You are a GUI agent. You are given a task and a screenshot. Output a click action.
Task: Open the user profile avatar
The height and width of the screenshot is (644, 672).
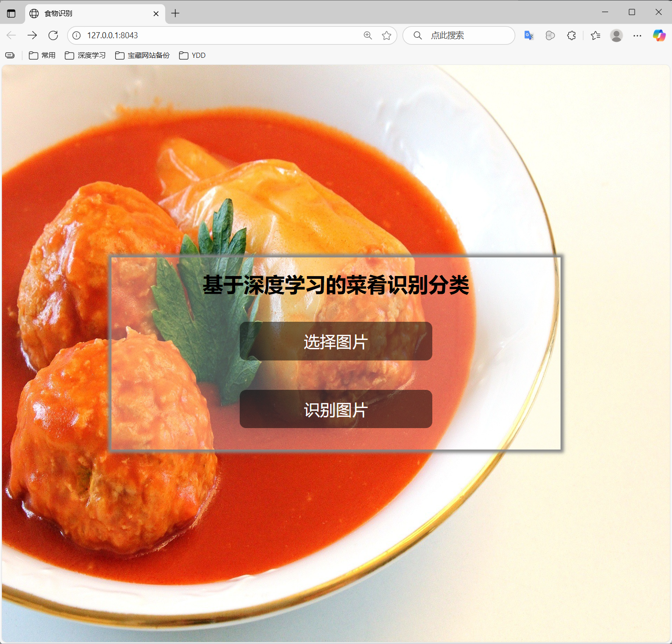click(x=617, y=35)
